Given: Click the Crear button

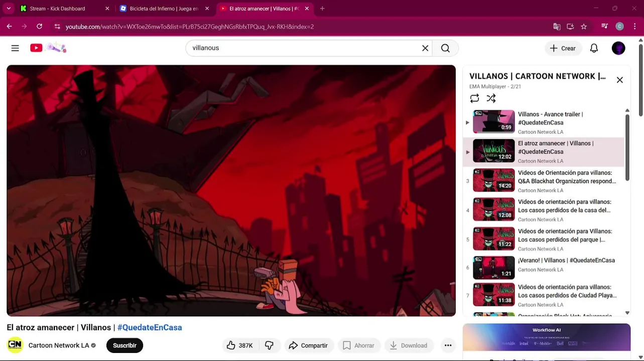Looking at the screenshot, I should [563, 48].
